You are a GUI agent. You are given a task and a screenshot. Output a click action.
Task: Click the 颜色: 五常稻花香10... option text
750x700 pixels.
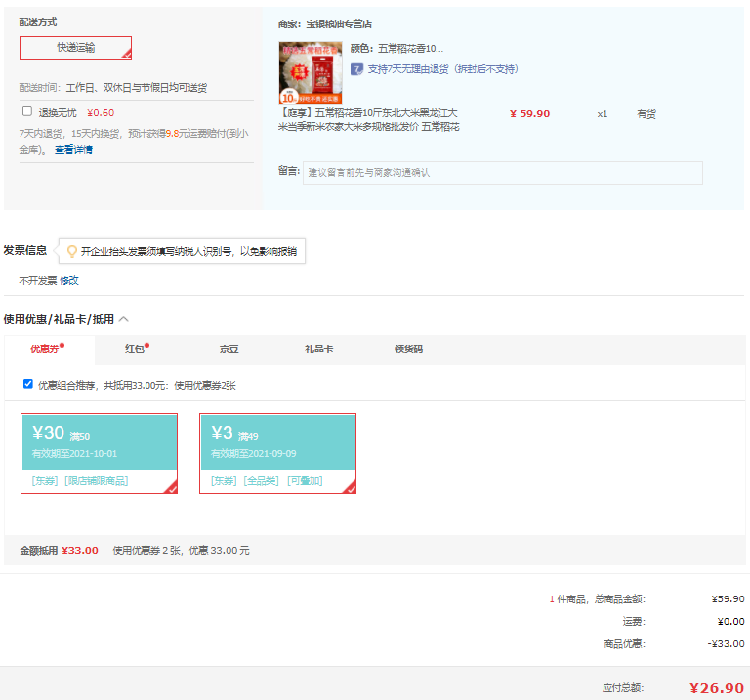396,48
